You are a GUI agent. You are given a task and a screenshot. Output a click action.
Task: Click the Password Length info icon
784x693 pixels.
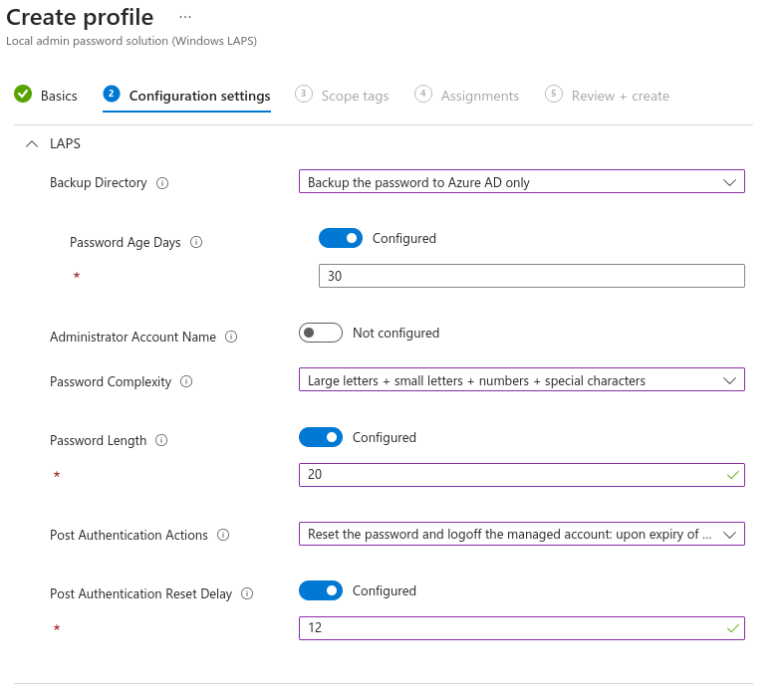pyautogui.click(x=161, y=440)
